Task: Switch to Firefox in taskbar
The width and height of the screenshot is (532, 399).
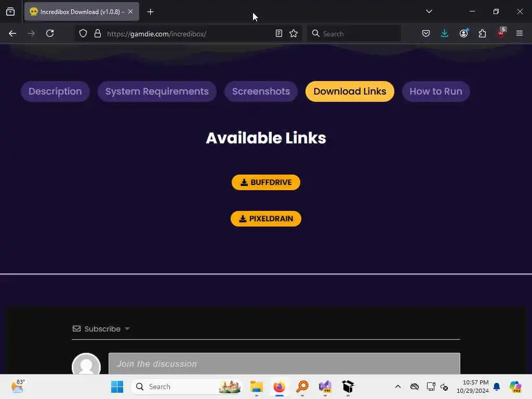Action: pos(279,387)
